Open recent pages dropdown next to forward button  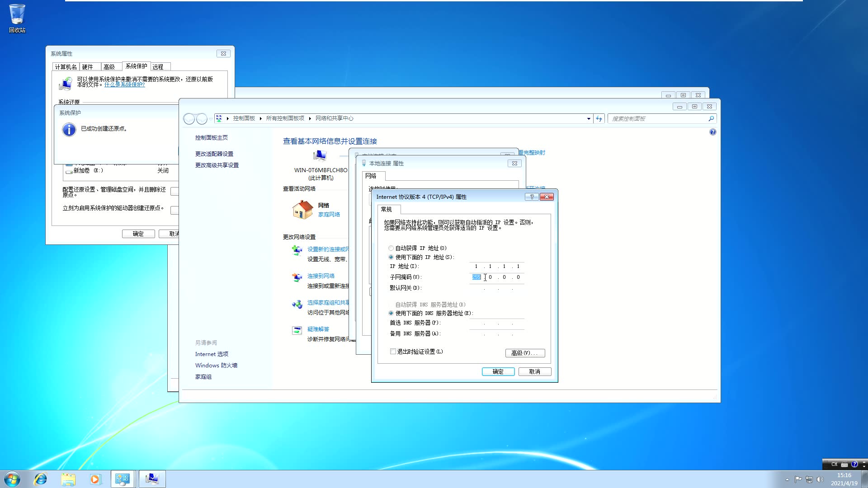(211, 119)
